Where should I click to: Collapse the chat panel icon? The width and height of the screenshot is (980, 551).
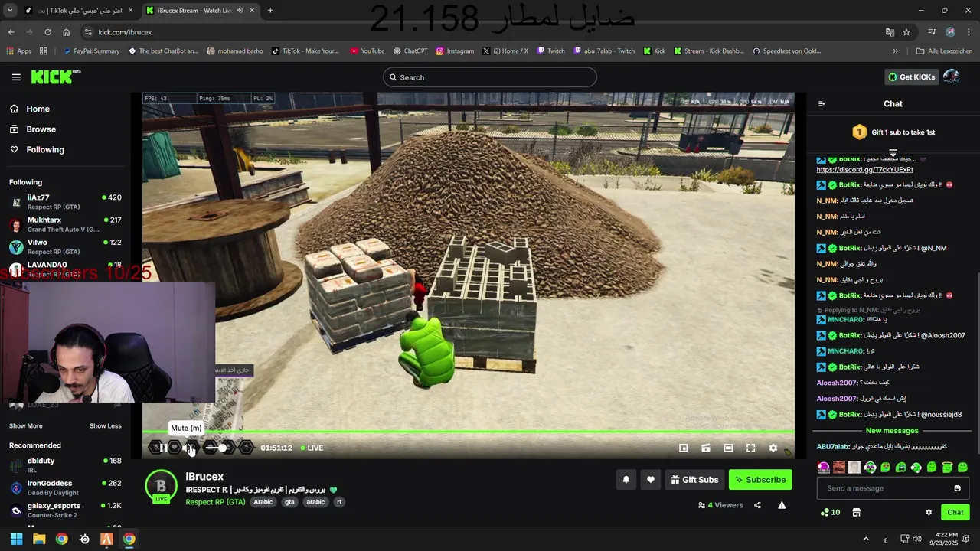tap(822, 104)
